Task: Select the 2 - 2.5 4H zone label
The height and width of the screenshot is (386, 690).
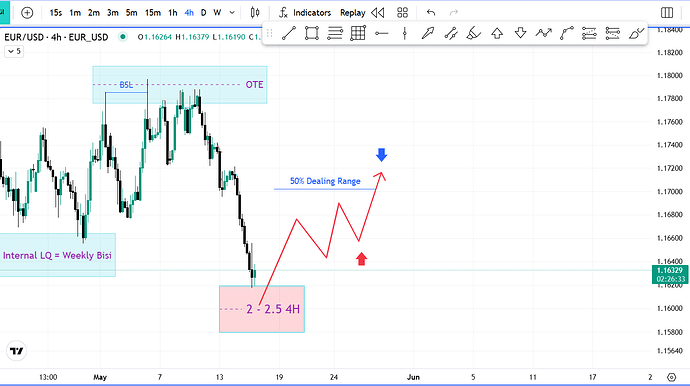Action: pos(273,309)
